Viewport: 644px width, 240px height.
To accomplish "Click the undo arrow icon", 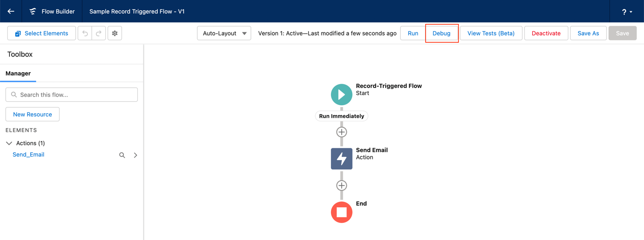I will pos(85,33).
